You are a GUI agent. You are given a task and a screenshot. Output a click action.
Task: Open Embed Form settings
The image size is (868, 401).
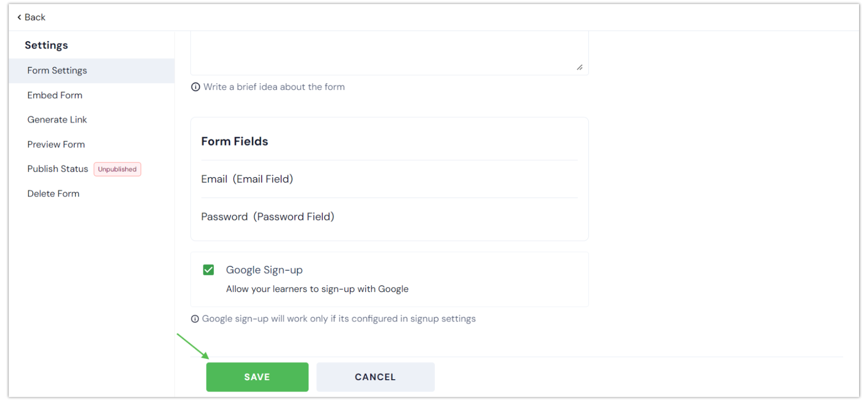[55, 95]
